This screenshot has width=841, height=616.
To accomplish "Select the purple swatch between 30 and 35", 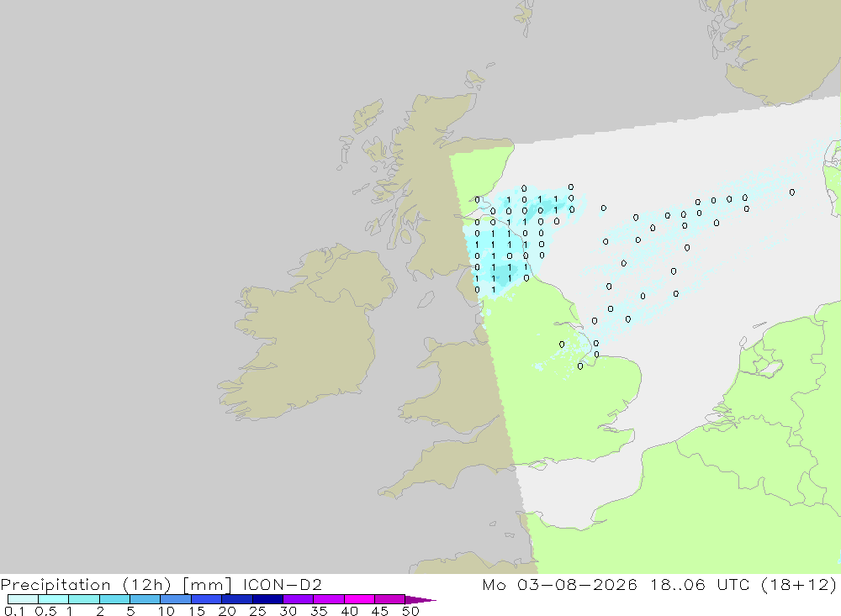I will pyautogui.click(x=299, y=599).
